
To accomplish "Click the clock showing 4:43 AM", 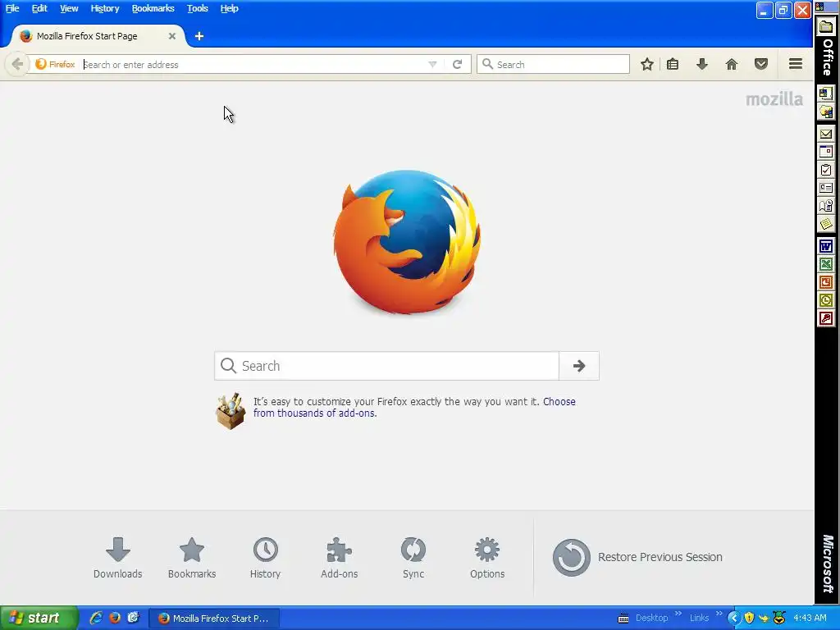I will coord(810,619).
